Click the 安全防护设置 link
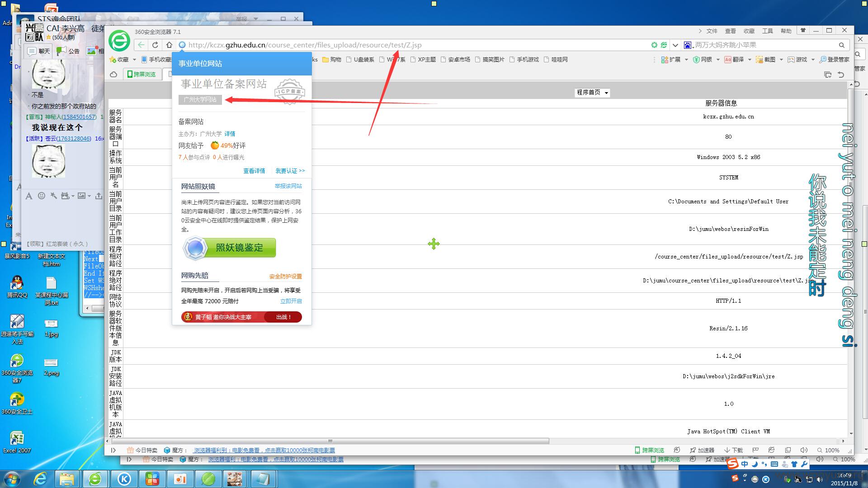 coord(285,276)
